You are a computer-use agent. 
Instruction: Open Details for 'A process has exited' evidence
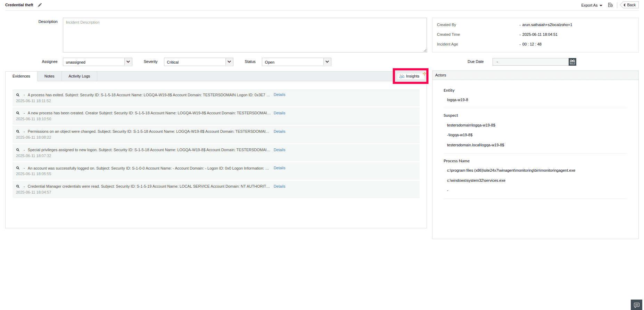pyautogui.click(x=279, y=95)
